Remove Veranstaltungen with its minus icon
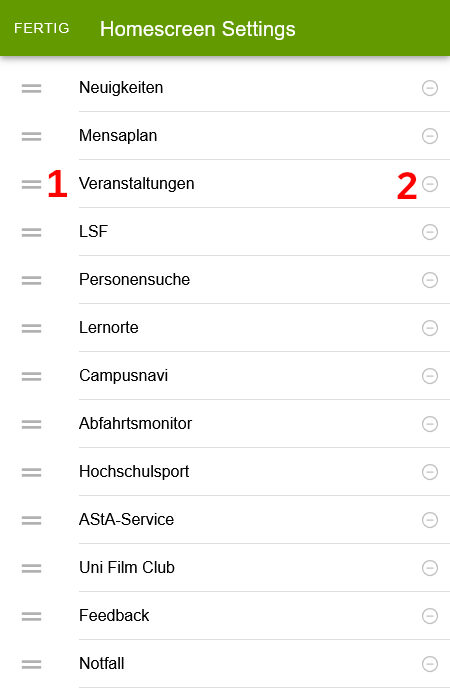450x700 pixels. click(430, 184)
